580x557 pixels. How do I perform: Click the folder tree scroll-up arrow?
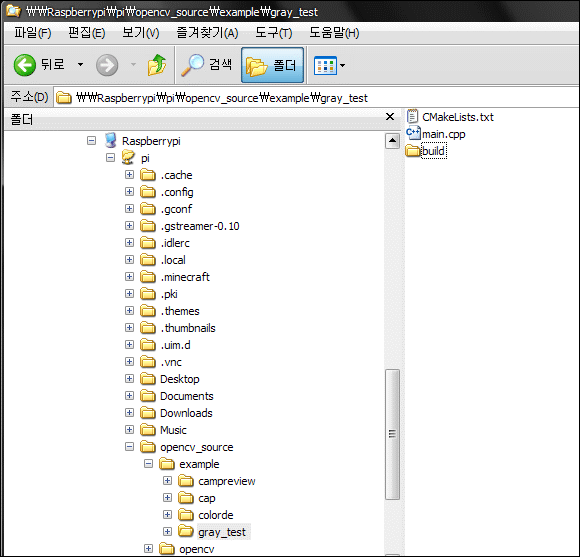[392, 141]
